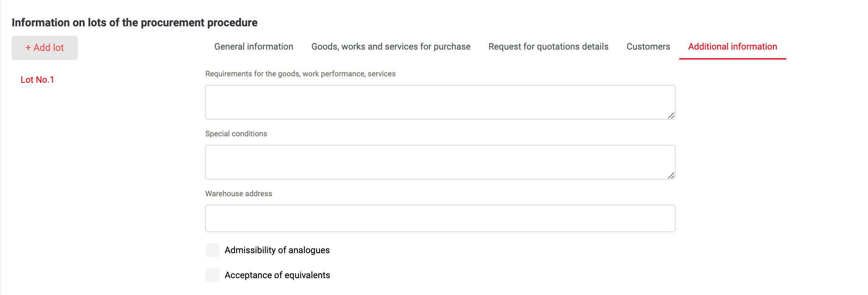Click the Warehouse address input field

tap(440, 218)
